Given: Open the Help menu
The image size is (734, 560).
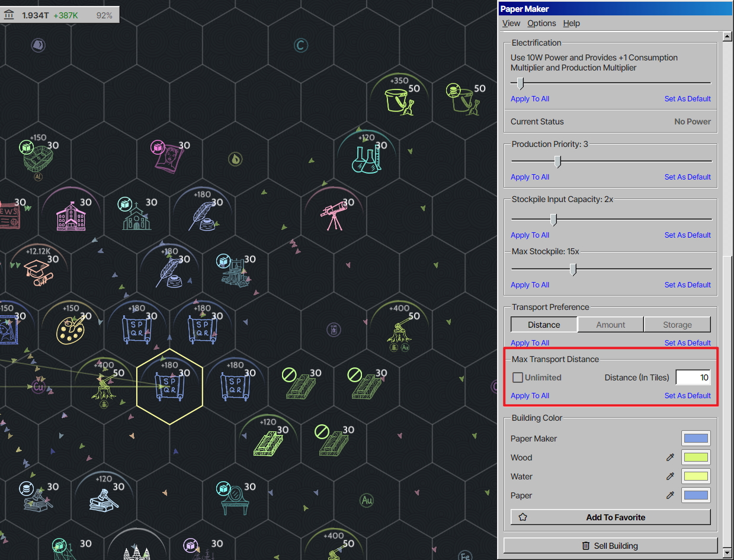Looking at the screenshot, I should tap(572, 23).
